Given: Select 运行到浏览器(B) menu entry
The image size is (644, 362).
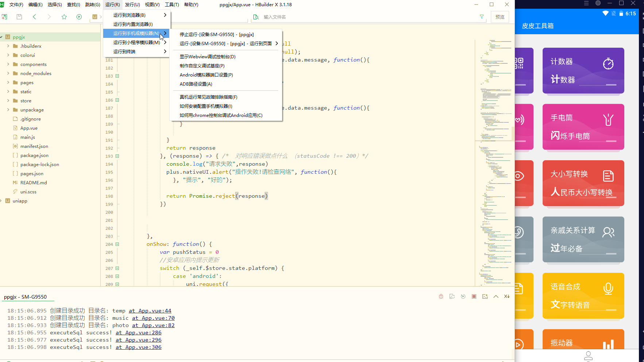Looking at the screenshot, I should (136, 15).
